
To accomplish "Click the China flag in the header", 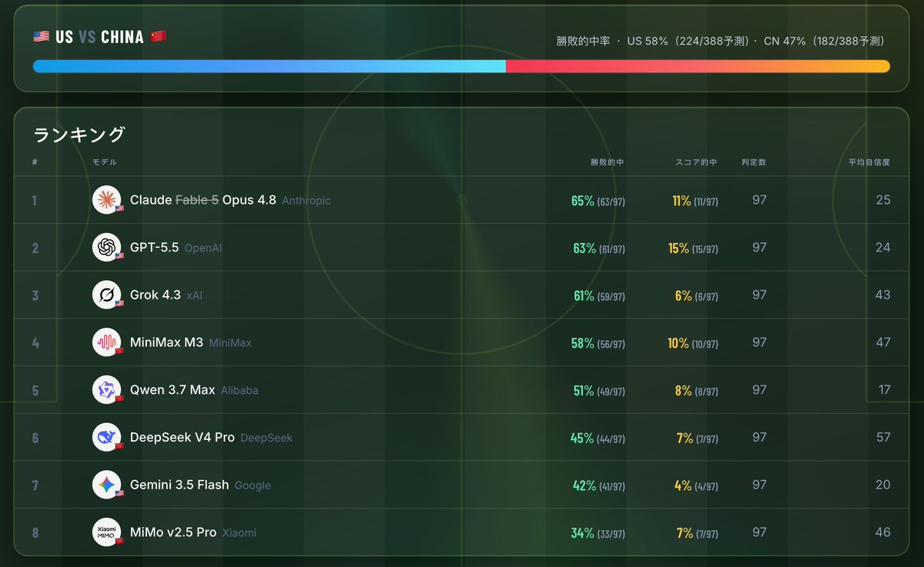I will point(158,37).
